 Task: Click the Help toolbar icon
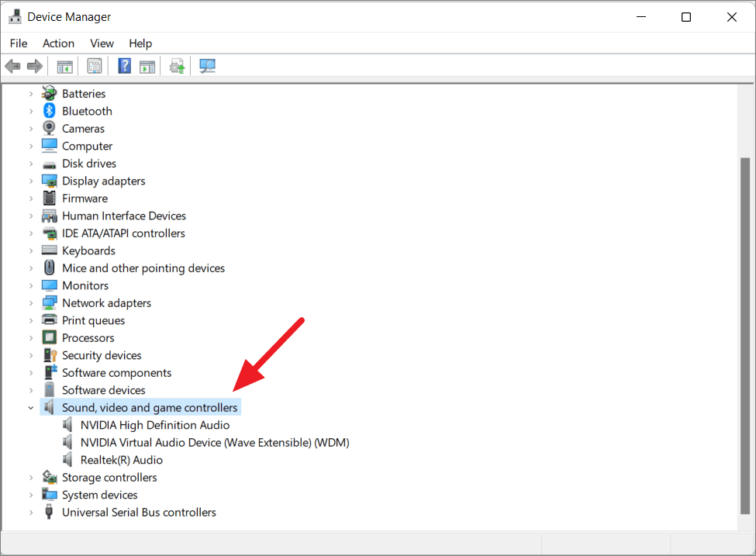coord(124,66)
